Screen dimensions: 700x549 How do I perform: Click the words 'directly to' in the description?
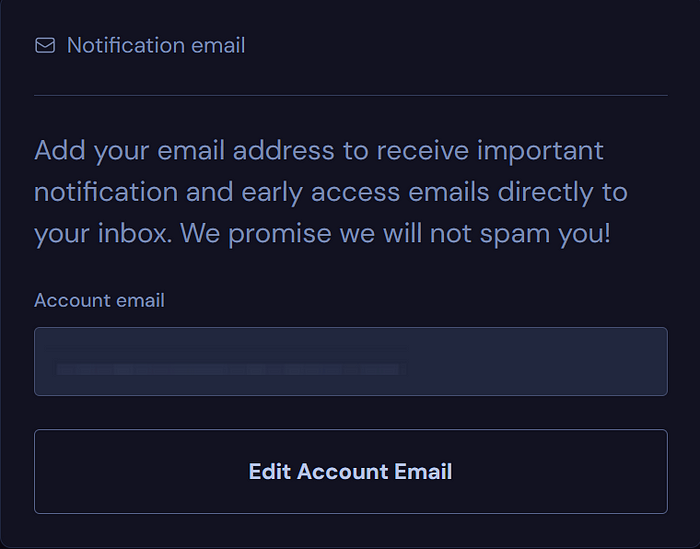(562, 192)
